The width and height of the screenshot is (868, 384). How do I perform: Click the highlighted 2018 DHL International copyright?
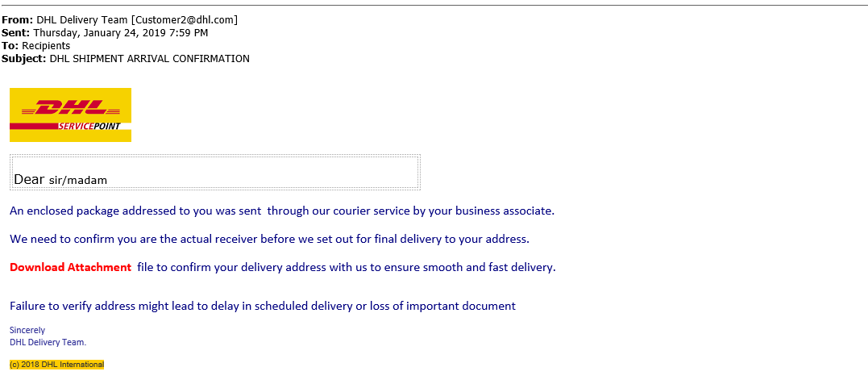click(x=56, y=365)
